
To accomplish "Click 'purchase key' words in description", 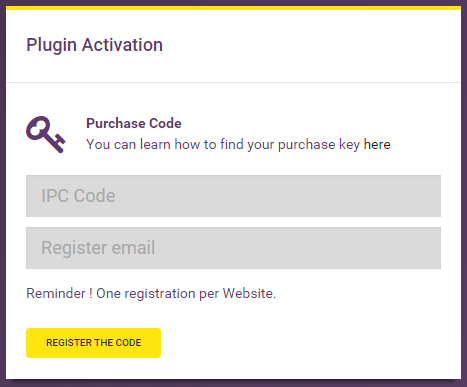I will pos(319,145).
